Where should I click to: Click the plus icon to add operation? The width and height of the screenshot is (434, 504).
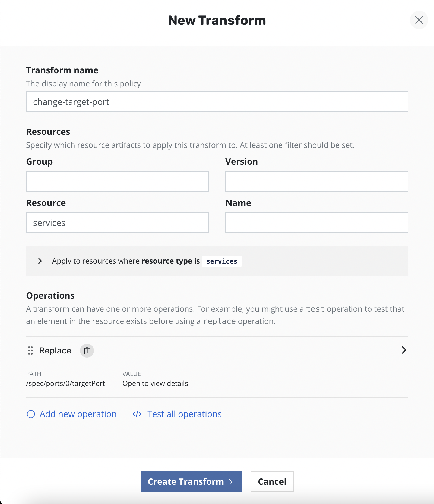pos(31,414)
